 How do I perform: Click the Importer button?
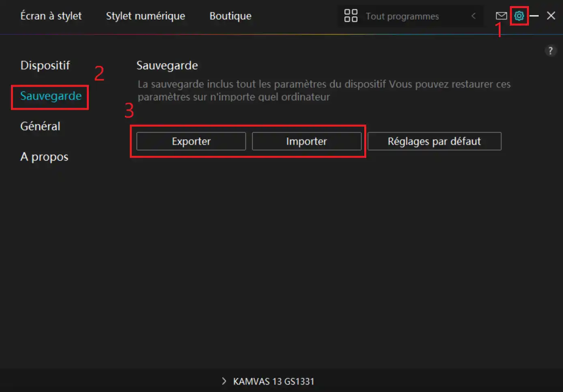click(x=307, y=141)
